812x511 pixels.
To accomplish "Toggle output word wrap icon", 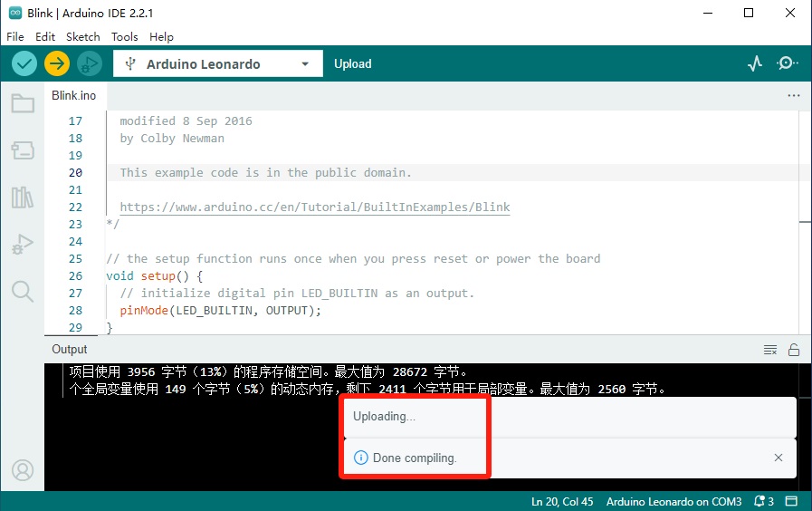I will [x=770, y=350].
